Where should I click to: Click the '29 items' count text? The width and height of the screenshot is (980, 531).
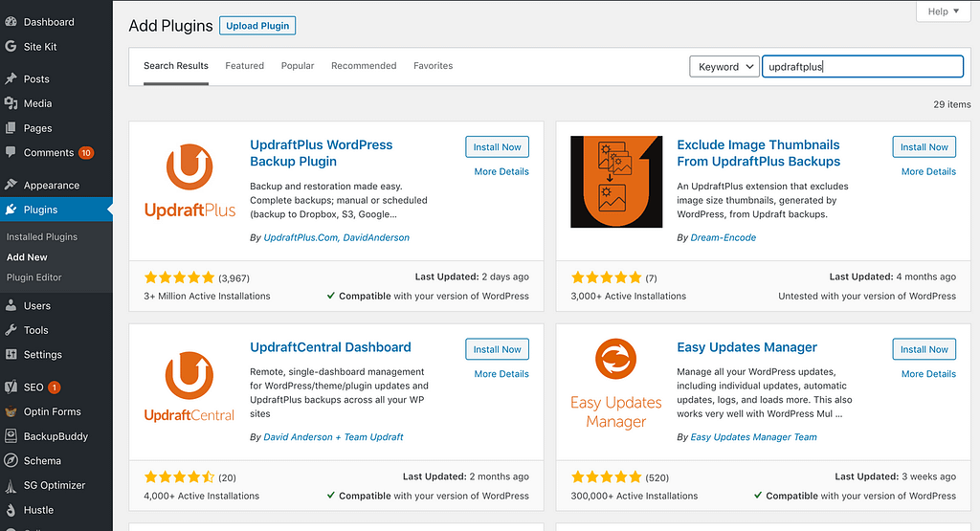click(x=952, y=104)
